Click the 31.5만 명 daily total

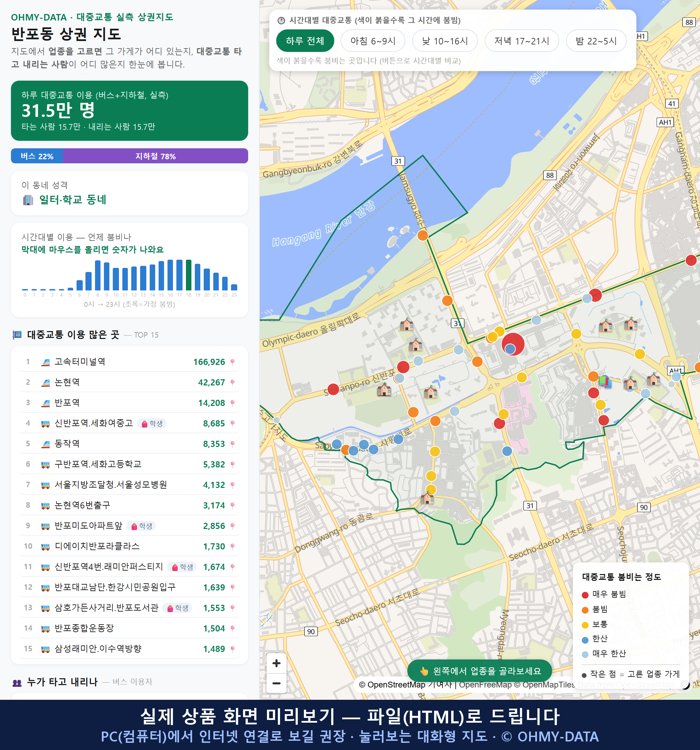point(58,110)
